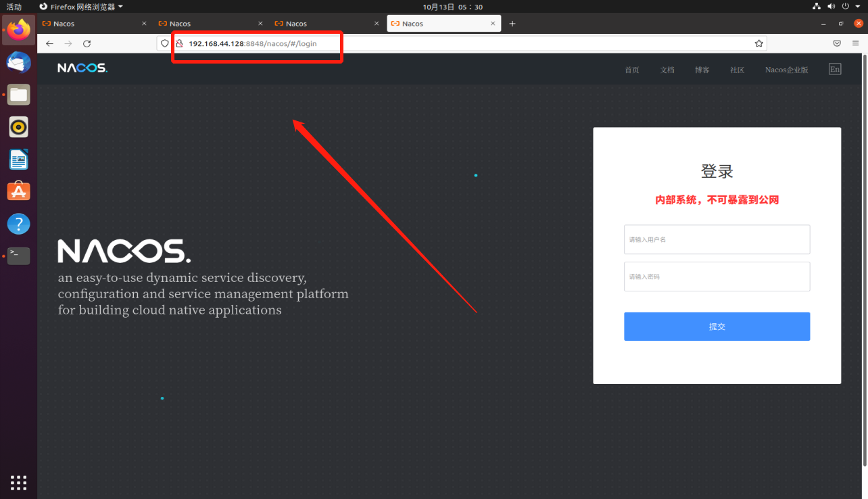Open the Firefox 网络浏览器 app menu
The width and height of the screenshot is (868, 499).
[x=81, y=6]
